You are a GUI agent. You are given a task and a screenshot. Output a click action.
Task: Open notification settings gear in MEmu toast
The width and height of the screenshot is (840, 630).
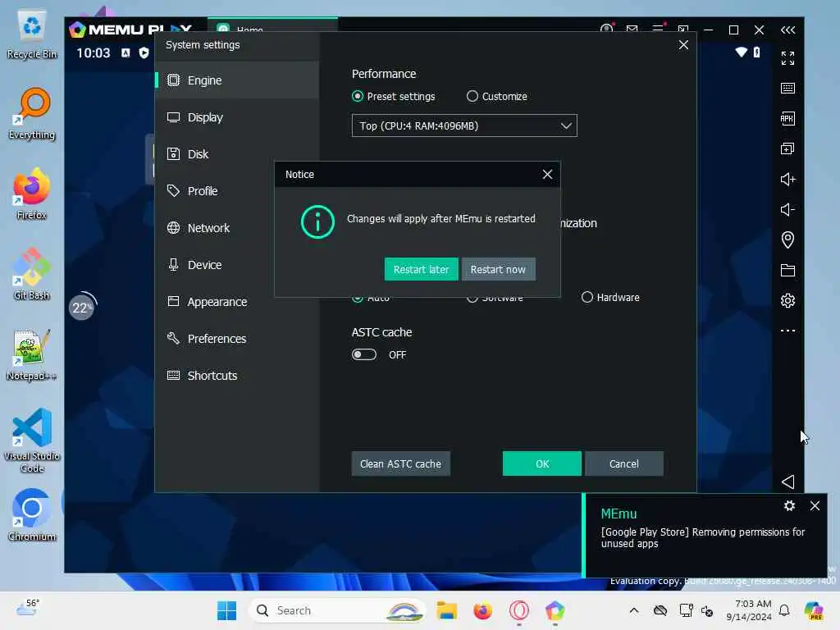tap(789, 505)
